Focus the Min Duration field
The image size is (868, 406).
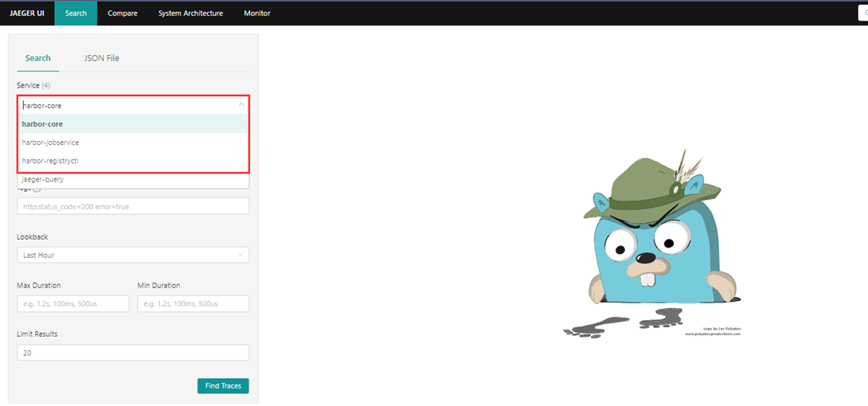[194, 303]
